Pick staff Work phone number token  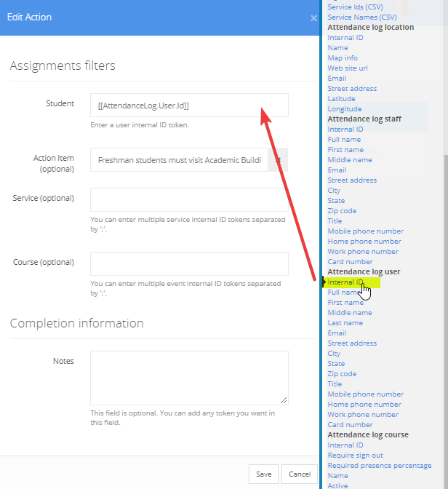pos(363,251)
